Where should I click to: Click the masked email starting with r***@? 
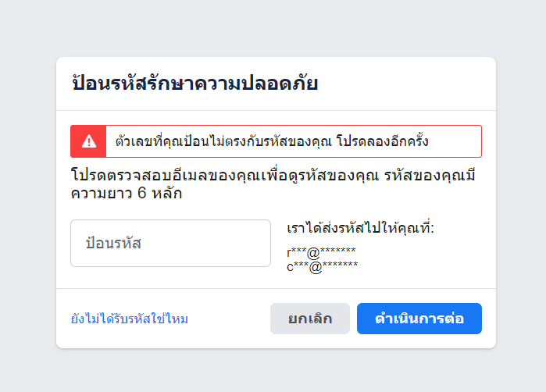(321, 252)
